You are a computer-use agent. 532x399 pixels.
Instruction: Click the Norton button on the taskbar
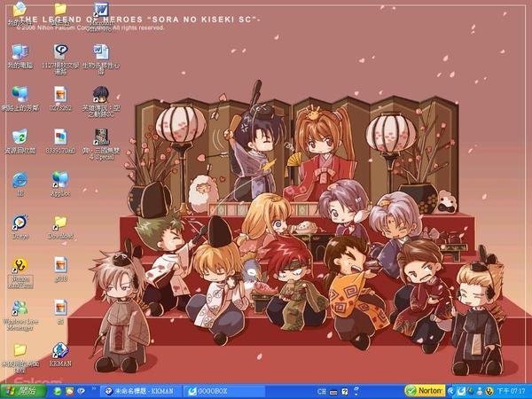tap(425, 391)
